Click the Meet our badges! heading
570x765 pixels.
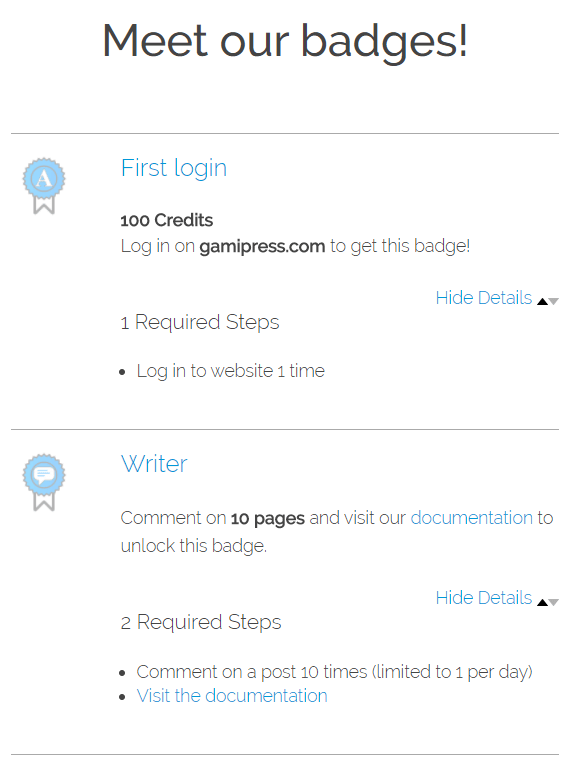pos(285,42)
